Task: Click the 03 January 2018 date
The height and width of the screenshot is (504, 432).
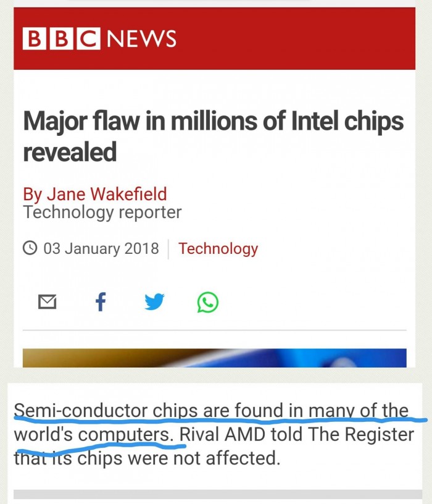Action: [x=101, y=248]
